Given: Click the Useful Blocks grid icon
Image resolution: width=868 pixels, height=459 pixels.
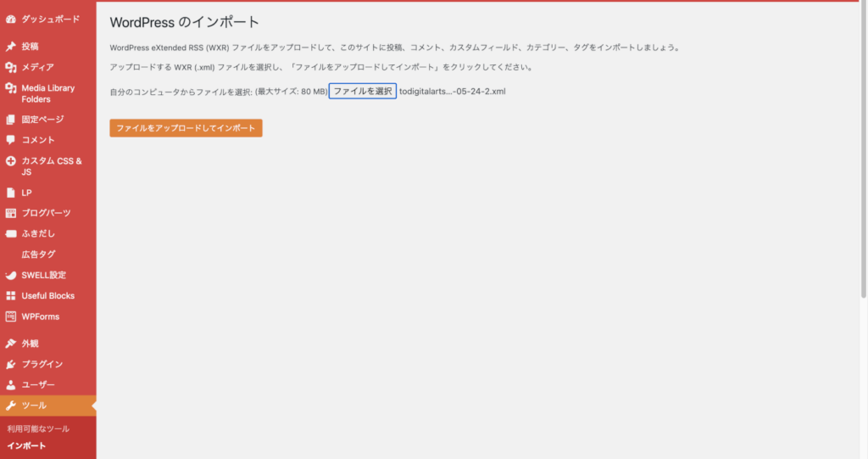Looking at the screenshot, I should point(10,296).
